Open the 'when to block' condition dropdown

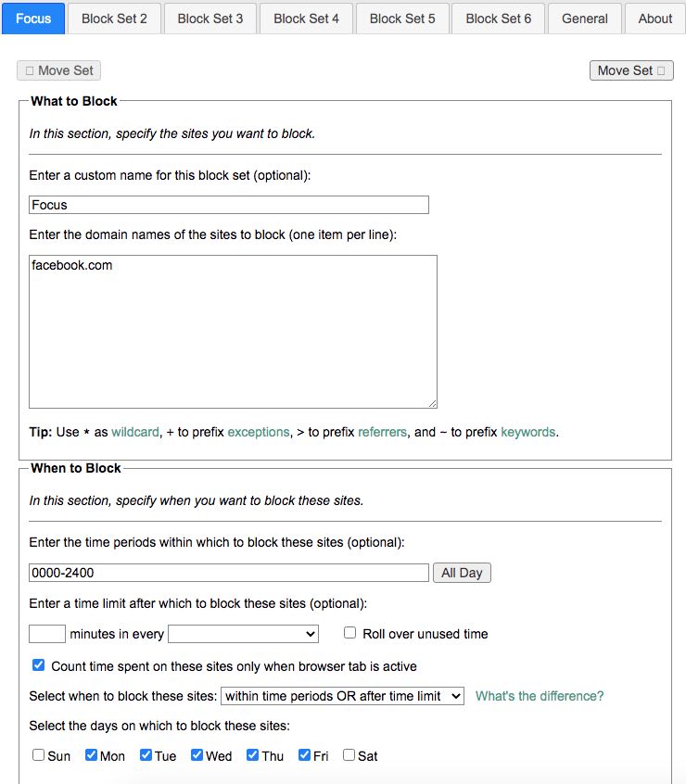(x=342, y=696)
